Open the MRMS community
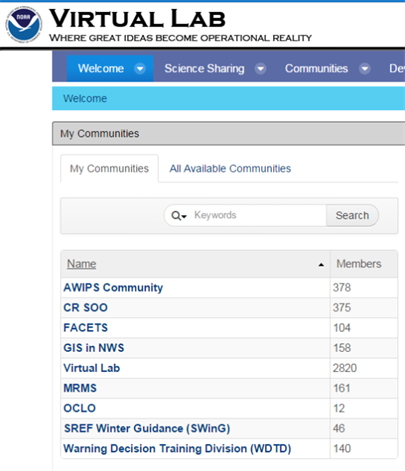405x471 pixels. (x=80, y=388)
